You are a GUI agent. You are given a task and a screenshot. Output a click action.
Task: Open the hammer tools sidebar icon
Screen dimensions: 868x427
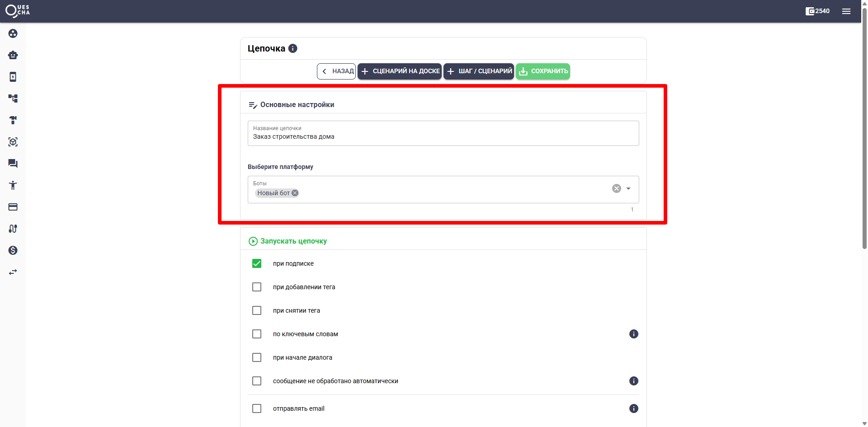click(x=13, y=120)
